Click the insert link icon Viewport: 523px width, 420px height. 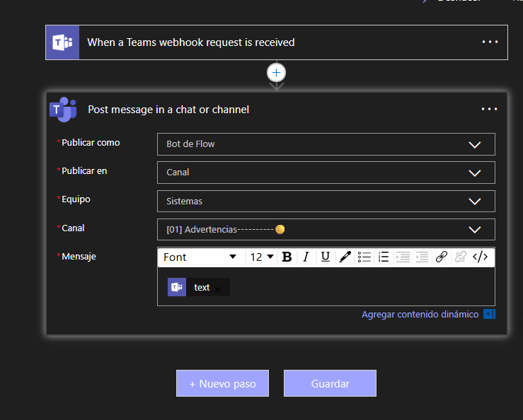[x=441, y=257]
